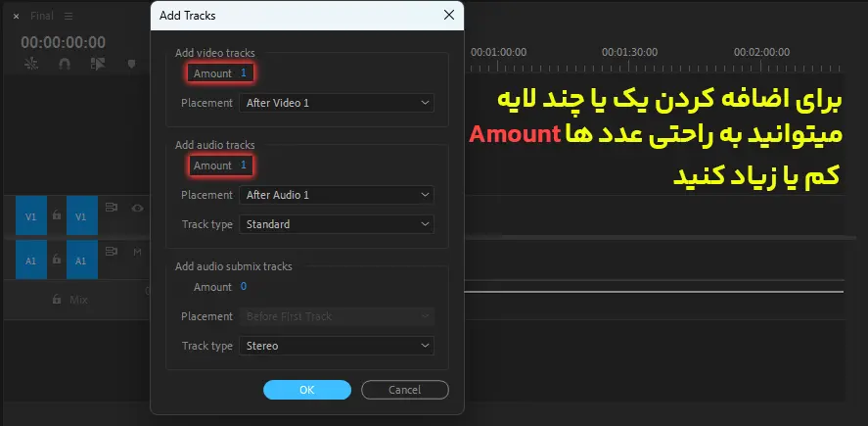Toggle V1 track targeting button
This screenshot has width=868, height=426.
coord(82,215)
